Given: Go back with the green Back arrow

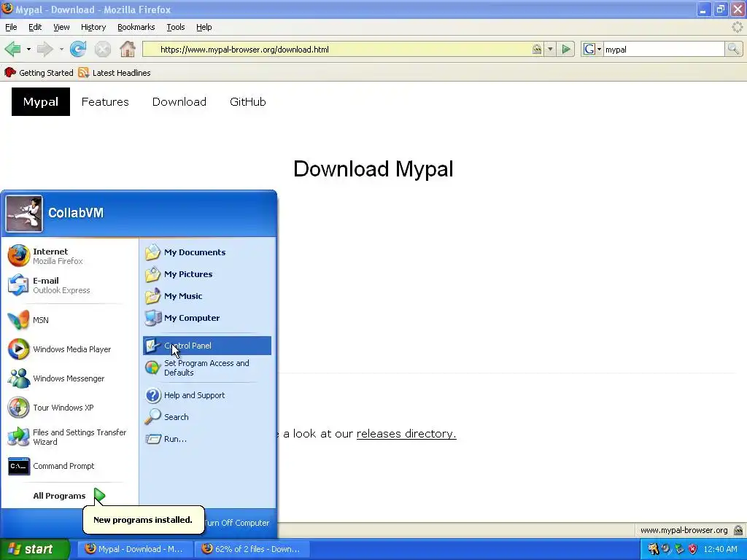Looking at the screenshot, I should click(x=13, y=49).
